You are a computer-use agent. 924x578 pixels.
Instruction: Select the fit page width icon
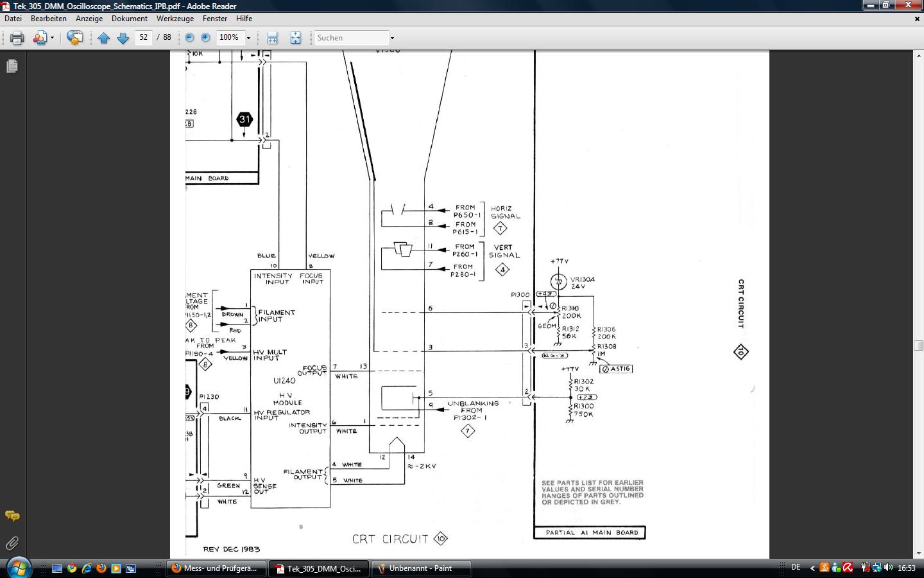click(272, 38)
